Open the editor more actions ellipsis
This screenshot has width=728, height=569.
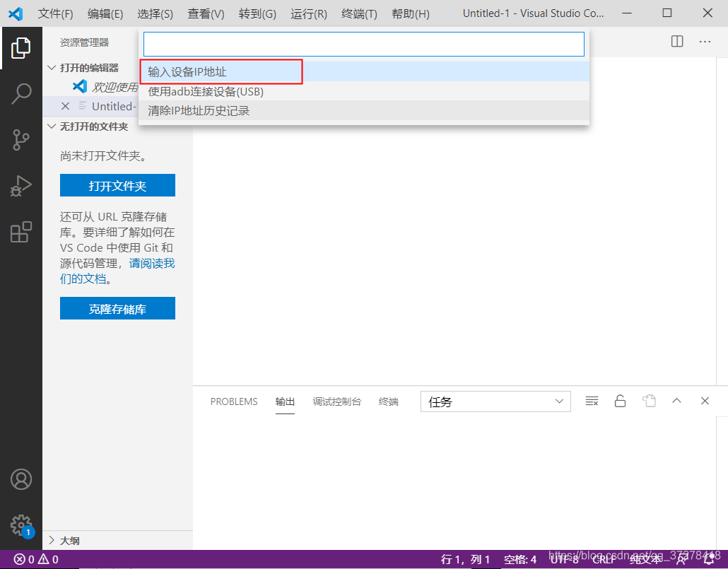[705, 41]
